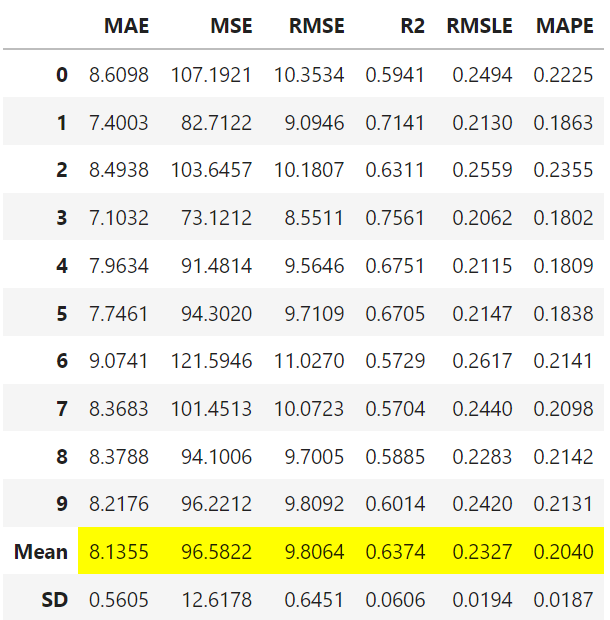Click R2 value 0.6705
The height and width of the screenshot is (620, 610).
point(395,314)
